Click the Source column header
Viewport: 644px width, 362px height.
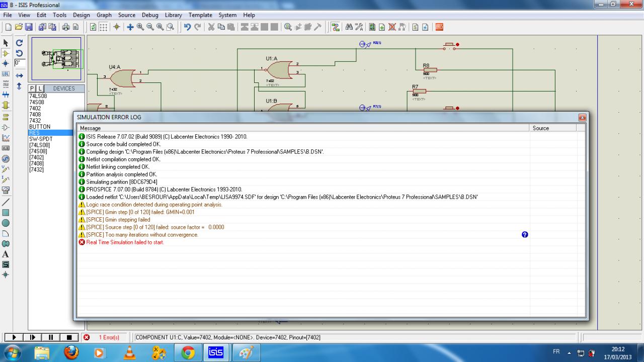coord(553,128)
